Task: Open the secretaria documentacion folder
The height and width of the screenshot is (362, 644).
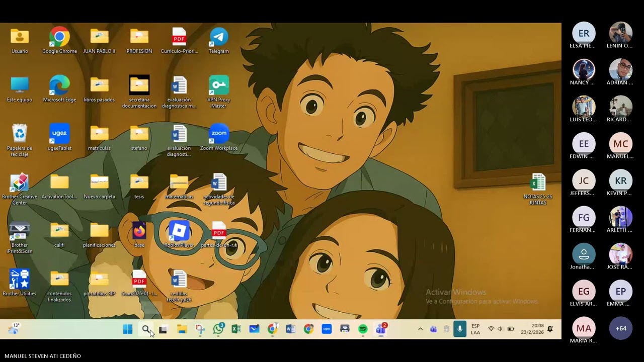Action: [x=139, y=92]
